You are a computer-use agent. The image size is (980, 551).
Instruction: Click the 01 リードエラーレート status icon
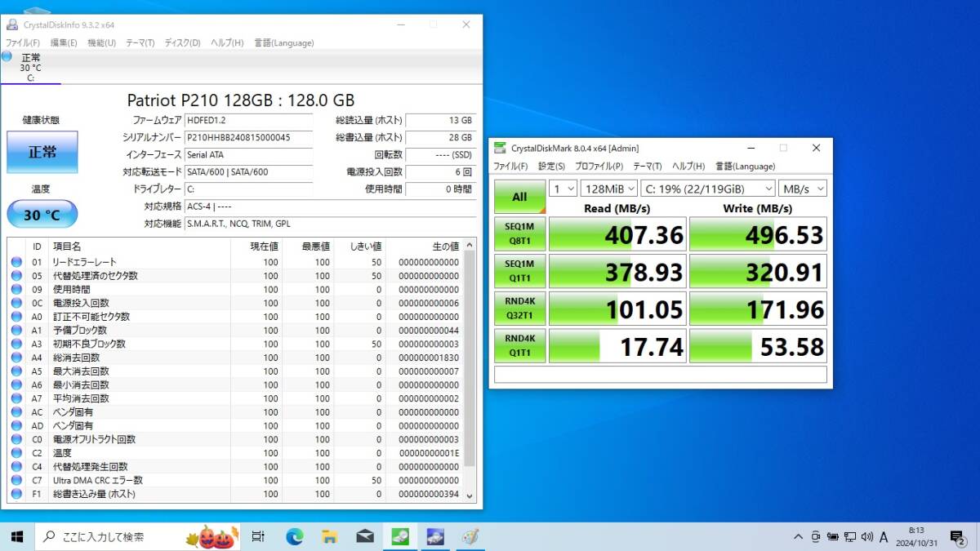[x=16, y=262]
